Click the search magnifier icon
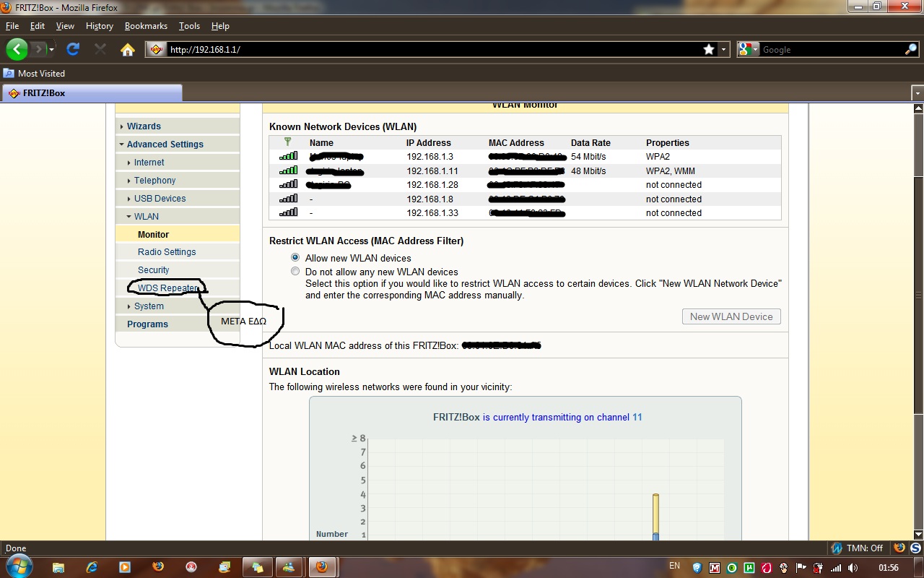Screen dimensions: 924x578 (911, 49)
